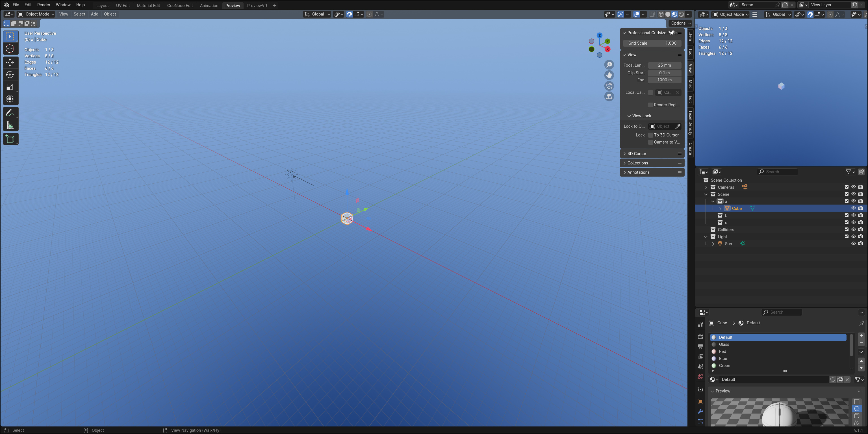Expand the Cameras collection
The width and height of the screenshot is (868, 434).
click(x=706, y=187)
